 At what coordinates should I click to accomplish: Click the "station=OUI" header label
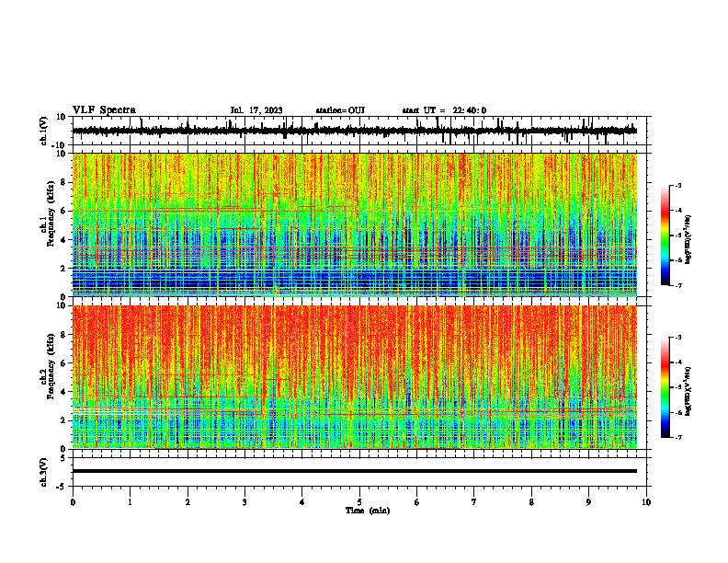point(340,110)
